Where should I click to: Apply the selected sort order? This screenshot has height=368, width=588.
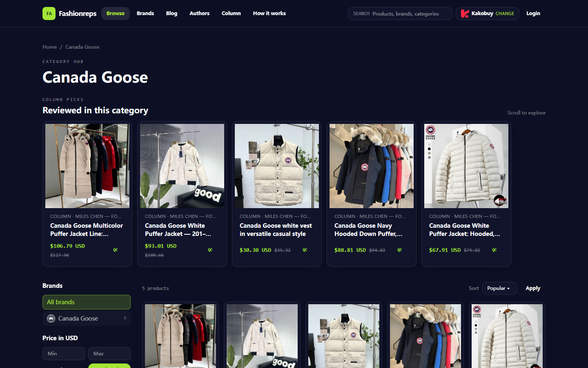(533, 288)
